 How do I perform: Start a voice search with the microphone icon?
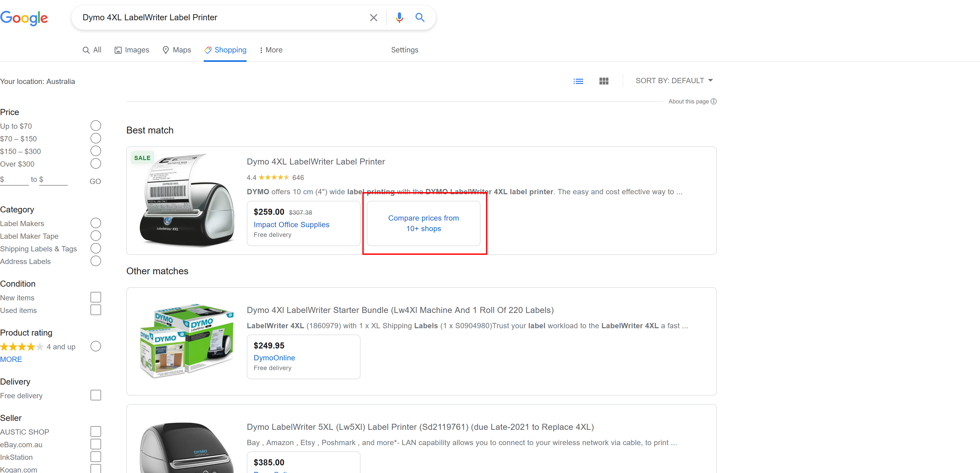click(x=399, y=18)
